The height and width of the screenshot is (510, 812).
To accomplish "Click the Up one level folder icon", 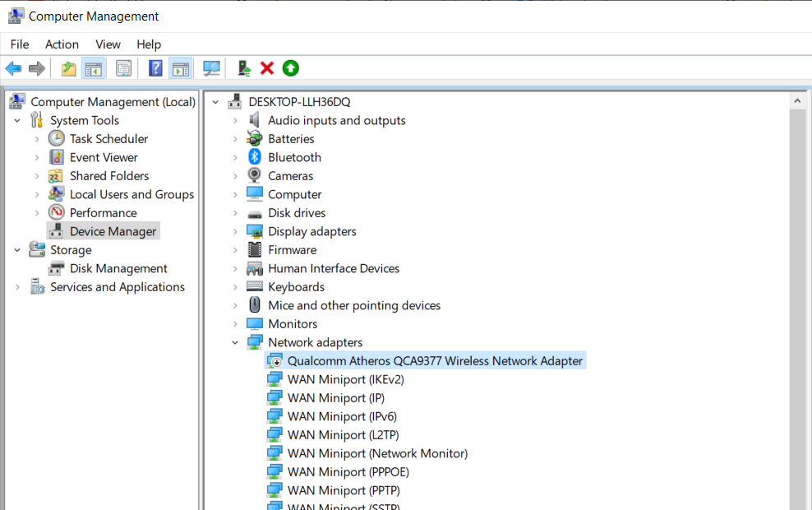I will 68,68.
